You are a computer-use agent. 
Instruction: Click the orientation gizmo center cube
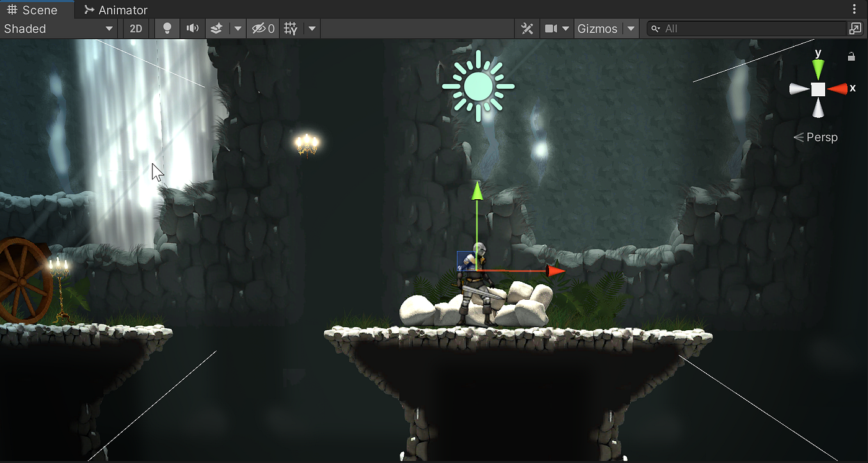pyautogui.click(x=818, y=89)
